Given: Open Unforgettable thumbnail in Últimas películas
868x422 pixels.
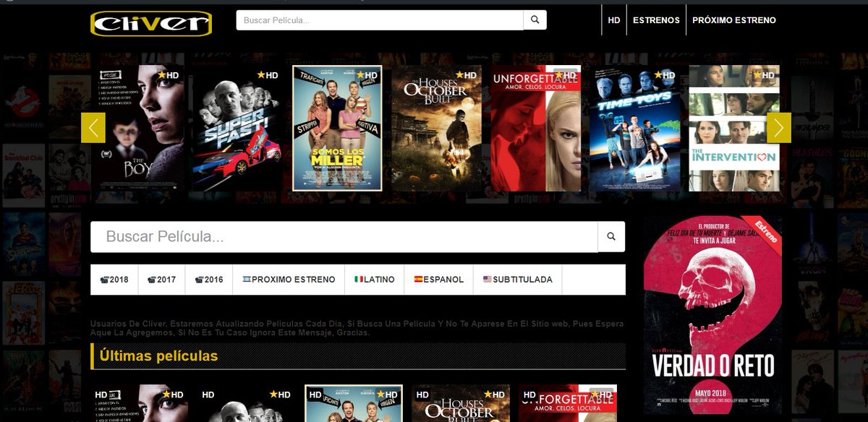Looking at the screenshot, I should point(568,403).
